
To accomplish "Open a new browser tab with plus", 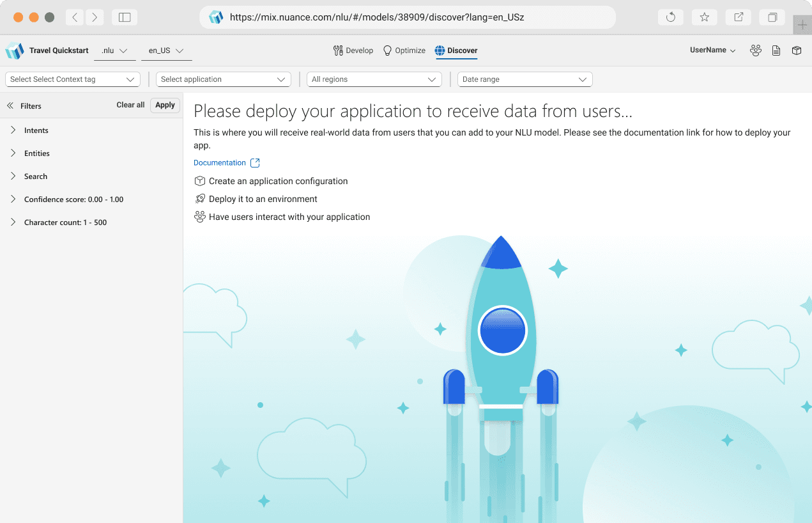I will point(802,25).
